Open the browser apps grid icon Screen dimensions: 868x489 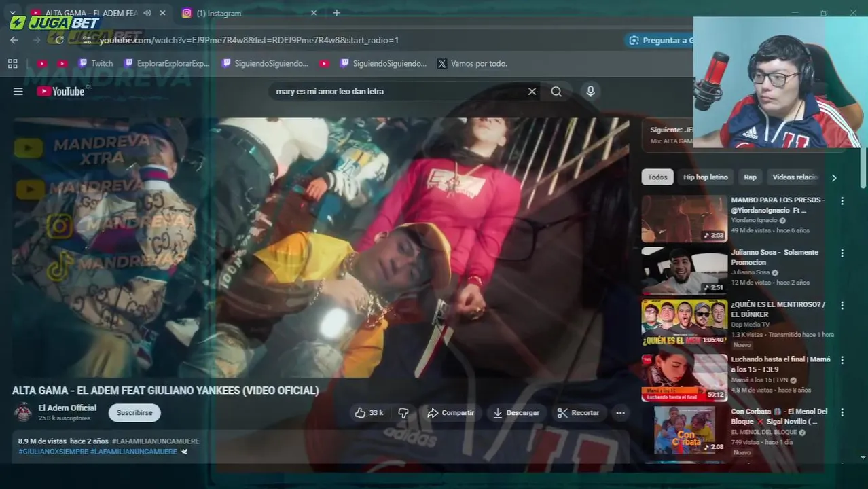(x=12, y=63)
